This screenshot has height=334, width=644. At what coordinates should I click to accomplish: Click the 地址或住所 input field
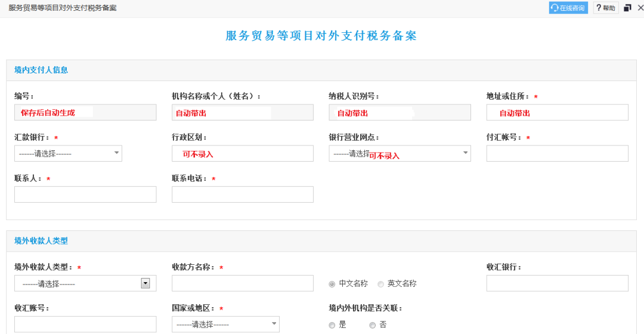tap(558, 113)
